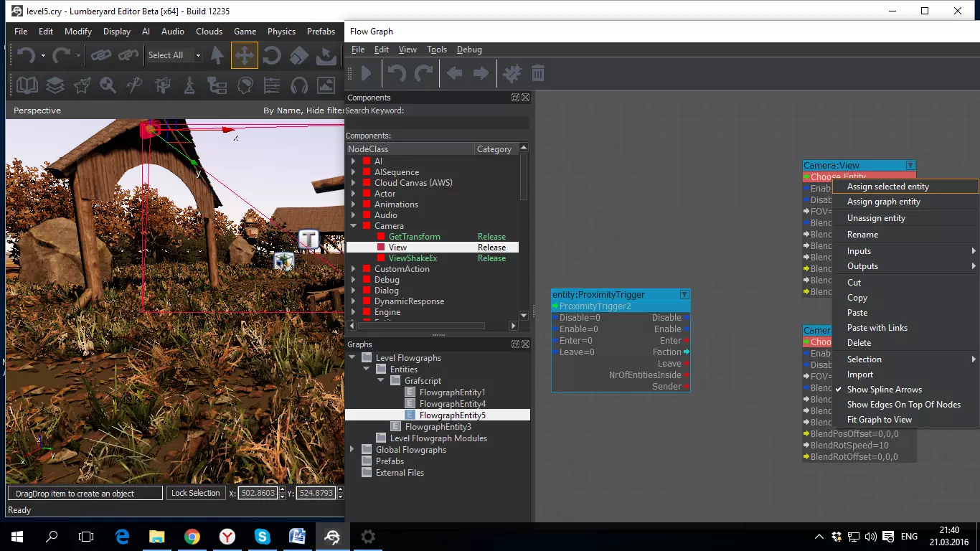Open Google Chrome from the taskbar
Screen dimensions: 980x551
(192, 537)
